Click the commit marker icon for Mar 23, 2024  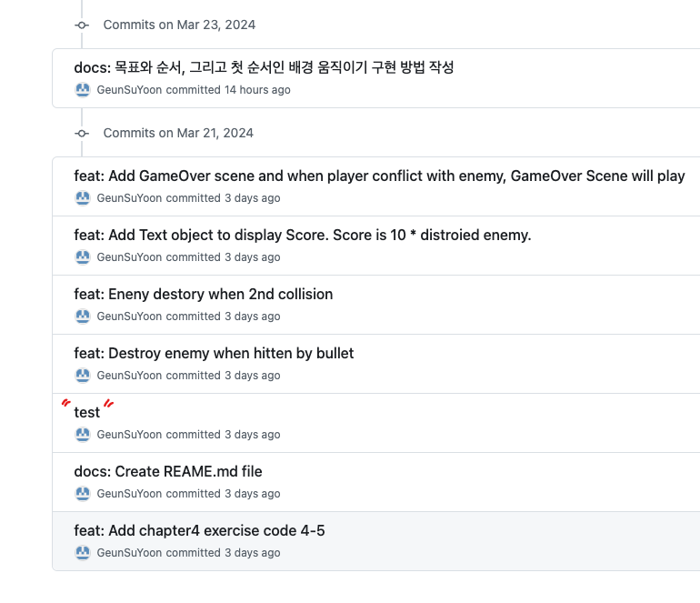[x=82, y=25]
